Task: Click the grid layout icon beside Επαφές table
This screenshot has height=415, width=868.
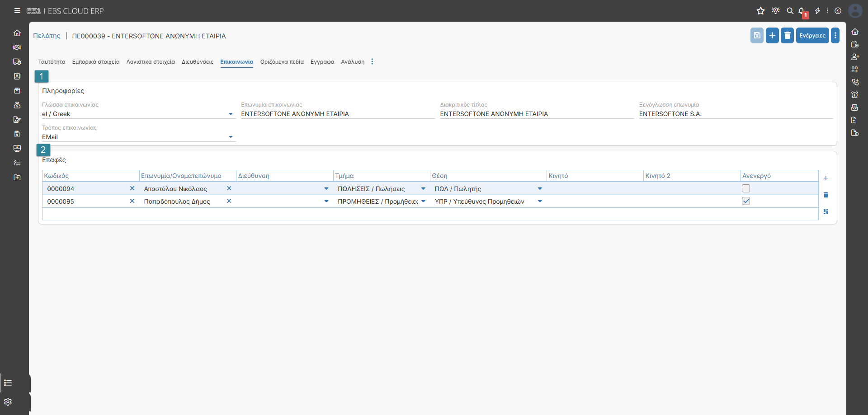Action: click(x=826, y=212)
